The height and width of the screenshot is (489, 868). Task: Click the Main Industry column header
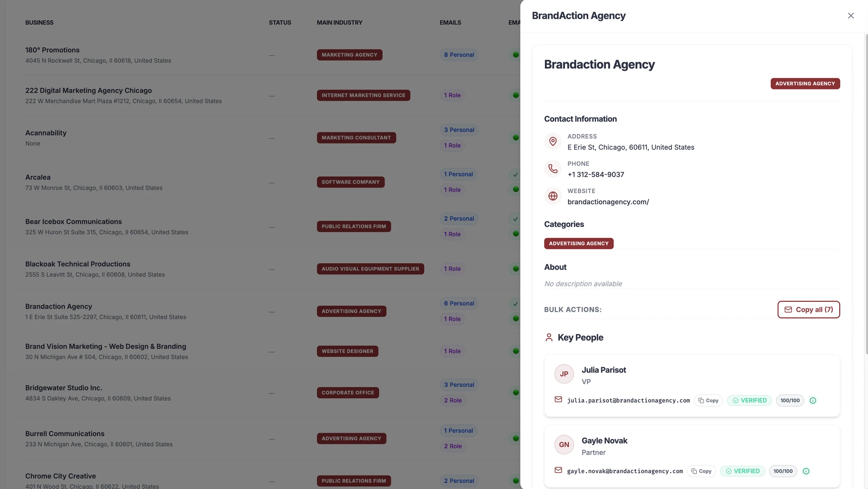click(x=340, y=23)
